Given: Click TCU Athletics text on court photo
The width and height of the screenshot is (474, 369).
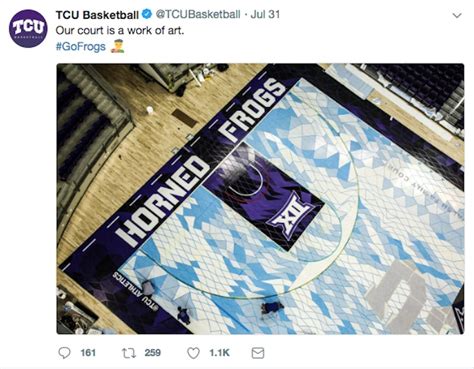Looking at the screenshot, I should pos(136,291).
